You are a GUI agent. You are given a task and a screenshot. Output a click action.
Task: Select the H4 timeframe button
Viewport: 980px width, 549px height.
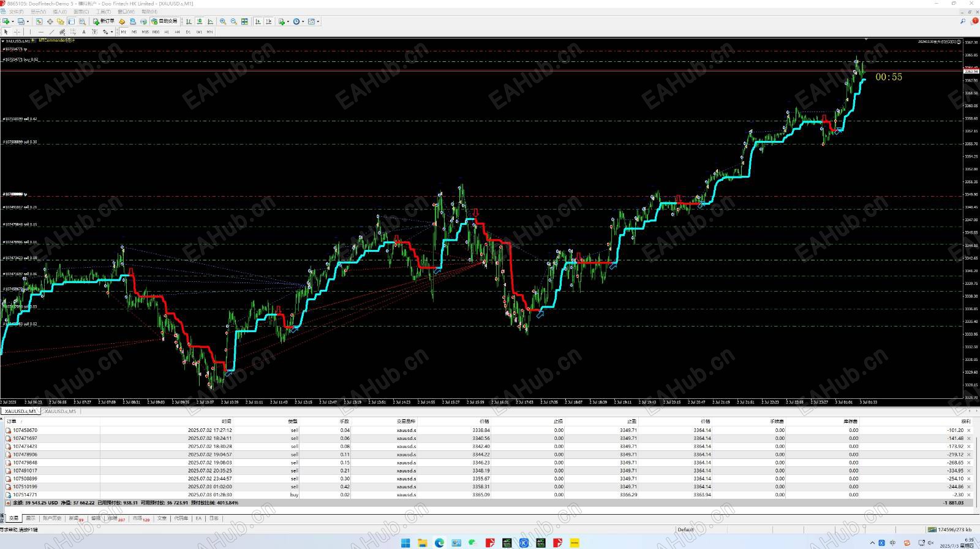coord(177,32)
